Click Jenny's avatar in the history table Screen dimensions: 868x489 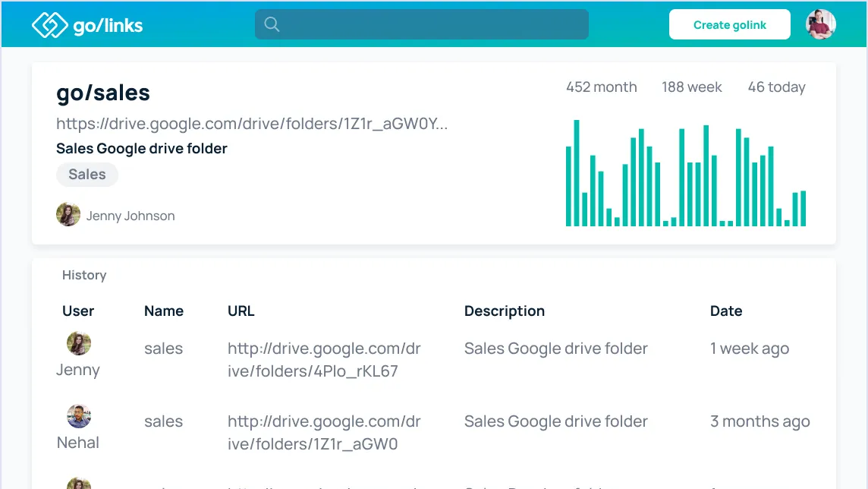[x=78, y=343]
